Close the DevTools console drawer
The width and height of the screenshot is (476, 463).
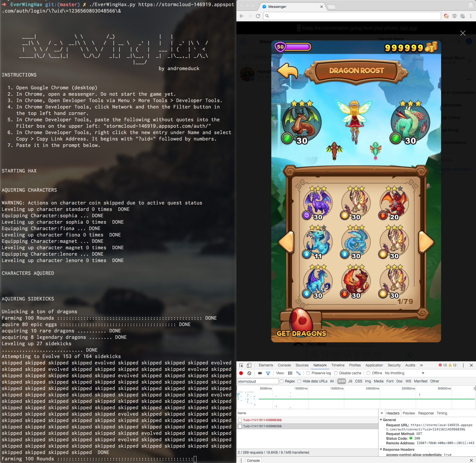coord(471,460)
